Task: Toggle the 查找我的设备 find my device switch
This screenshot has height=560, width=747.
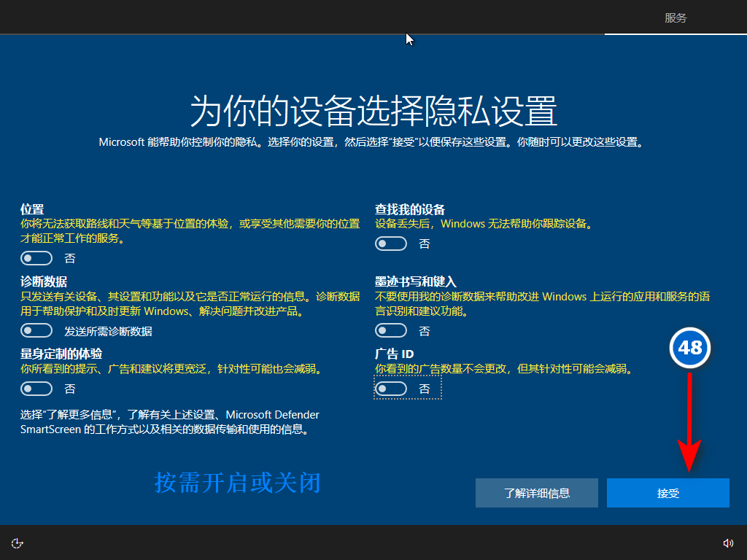Action: pos(391,244)
